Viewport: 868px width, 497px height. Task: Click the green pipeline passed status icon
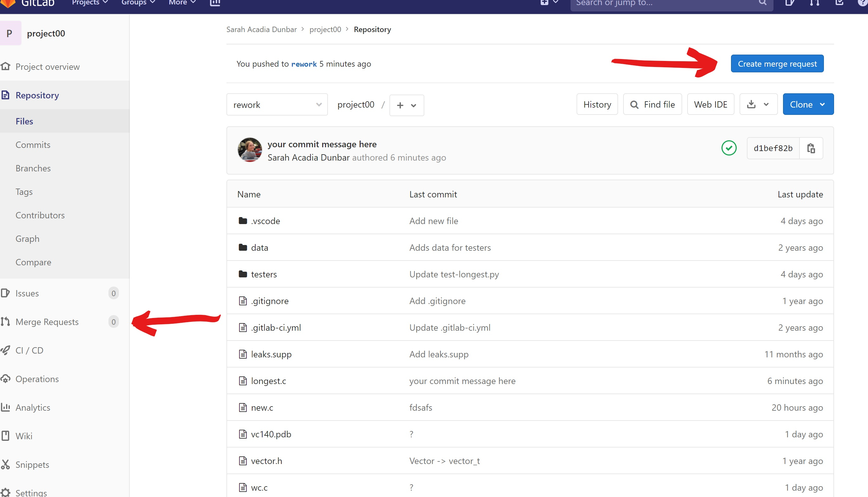click(728, 148)
